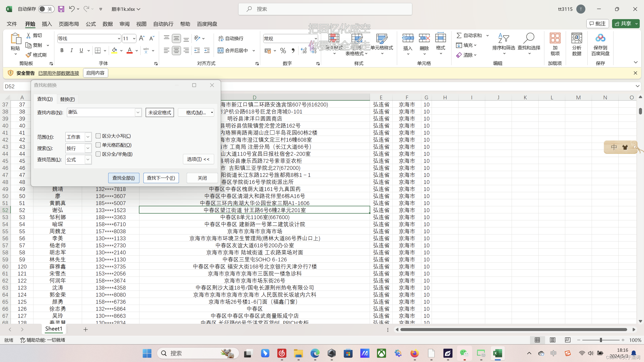Open the Data (数据) ribbon tab

coord(107,24)
